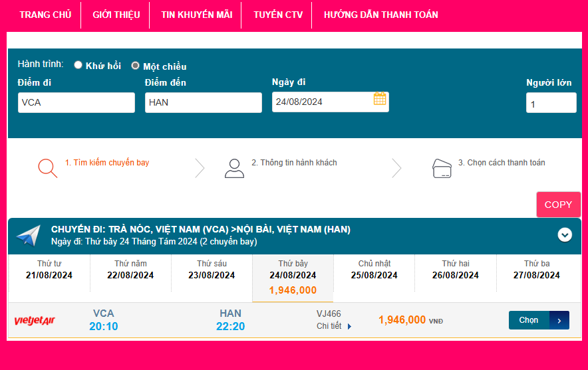The width and height of the screenshot is (588, 370).
Task: Go to TIN KHUYẾN MÃI menu
Action: pos(196,15)
